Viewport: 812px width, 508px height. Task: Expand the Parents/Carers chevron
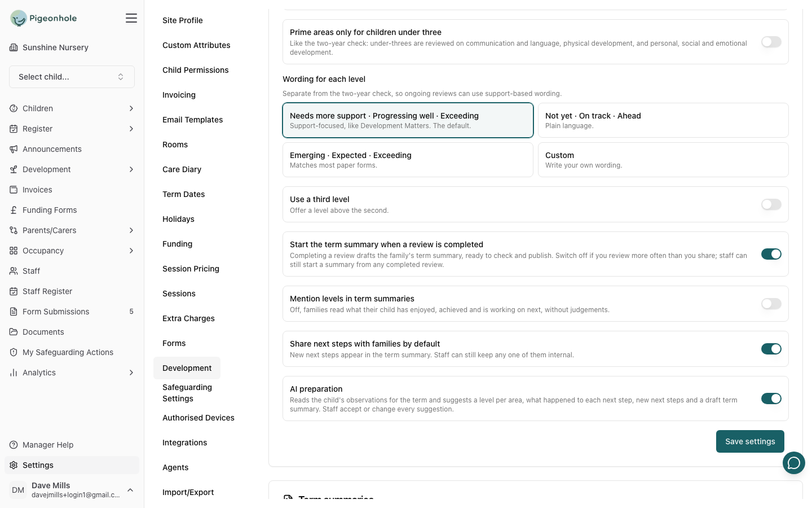pos(131,230)
